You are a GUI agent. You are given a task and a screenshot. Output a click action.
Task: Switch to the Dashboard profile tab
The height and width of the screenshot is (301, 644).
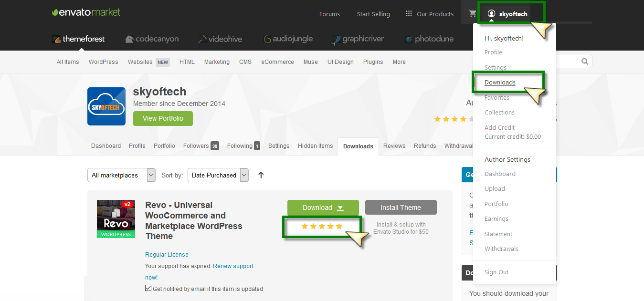(106, 146)
